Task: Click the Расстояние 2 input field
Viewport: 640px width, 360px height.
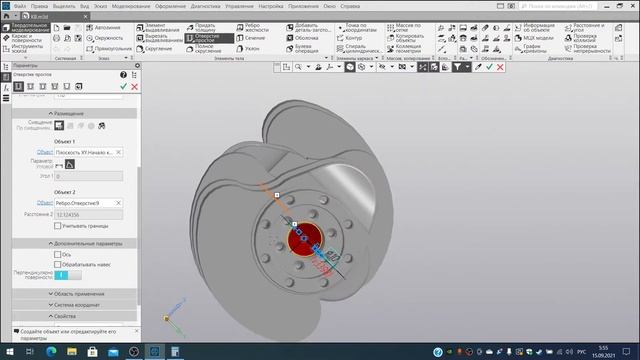Action: [88, 215]
